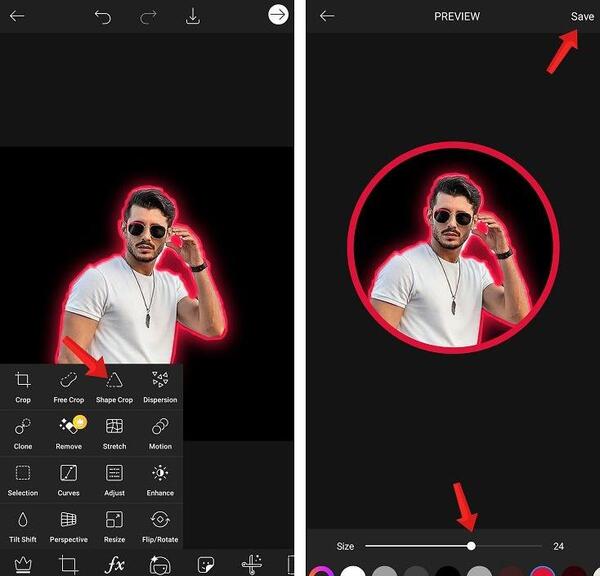
Task: Select the Stretch tool
Action: [114, 434]
